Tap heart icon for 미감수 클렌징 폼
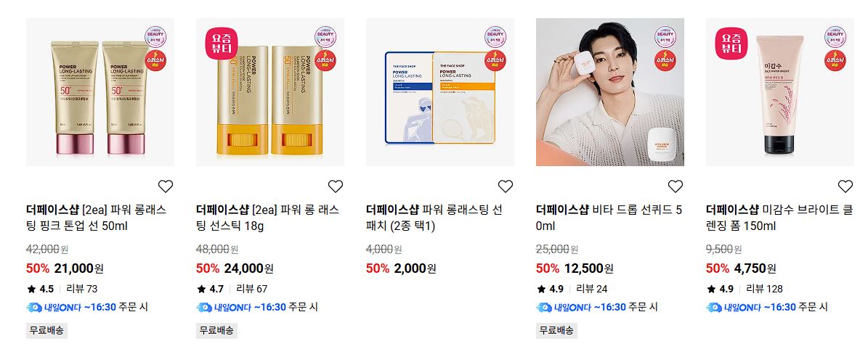Screen dimensions: 868x349 845,186
